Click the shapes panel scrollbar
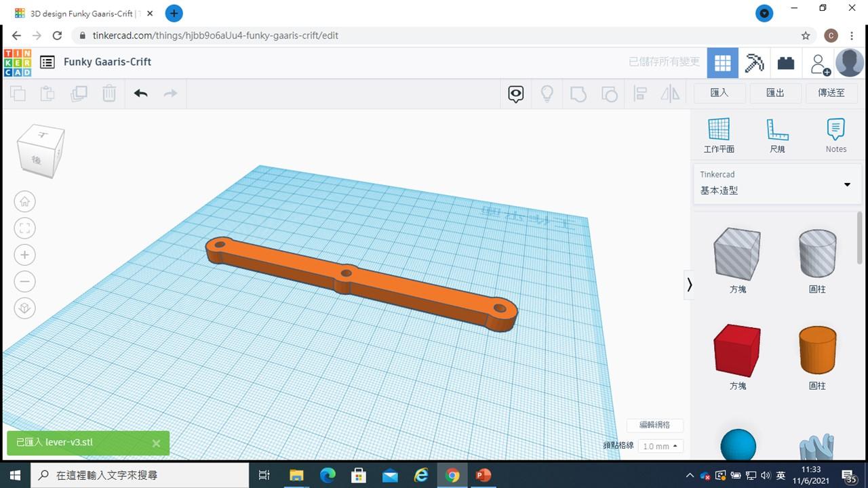The width and height of the screenshot is (868, 488). [860, 239]
